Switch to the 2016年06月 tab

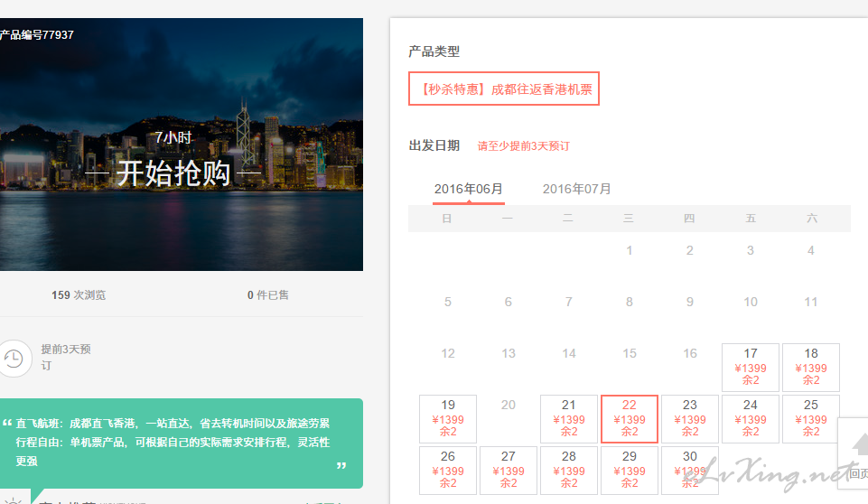coord(468,190)
